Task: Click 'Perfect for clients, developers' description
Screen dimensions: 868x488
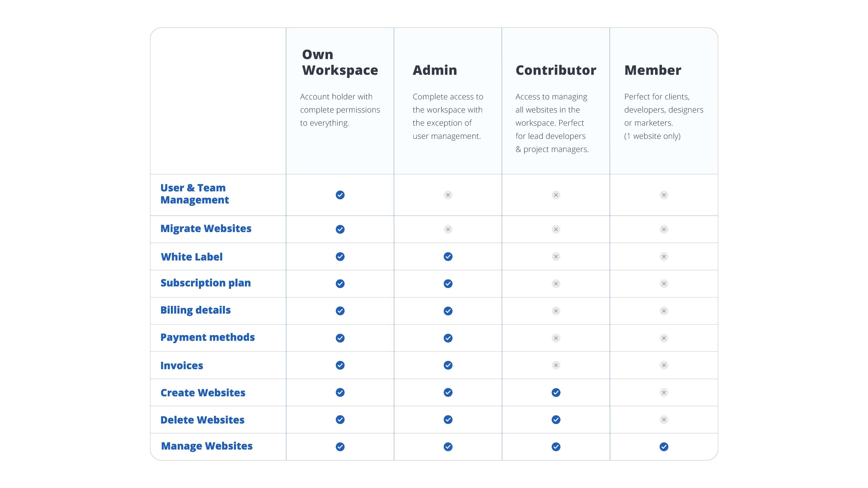Action: click(x=663, y=116)
